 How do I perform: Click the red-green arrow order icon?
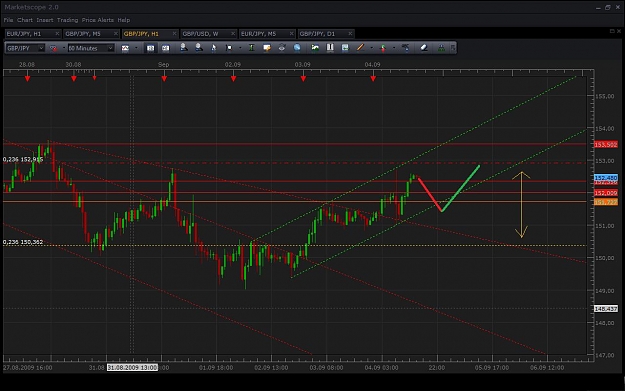point(383,48)
